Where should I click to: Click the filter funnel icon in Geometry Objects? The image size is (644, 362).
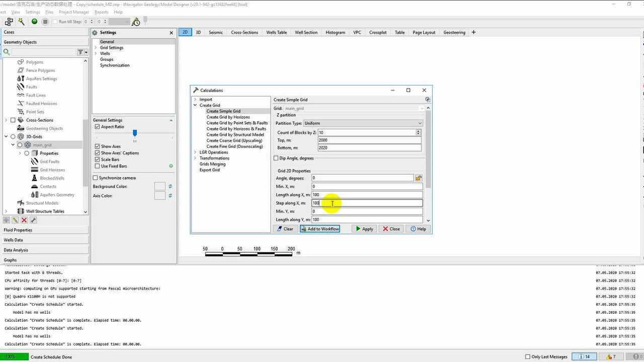click(x=80, y=52)
